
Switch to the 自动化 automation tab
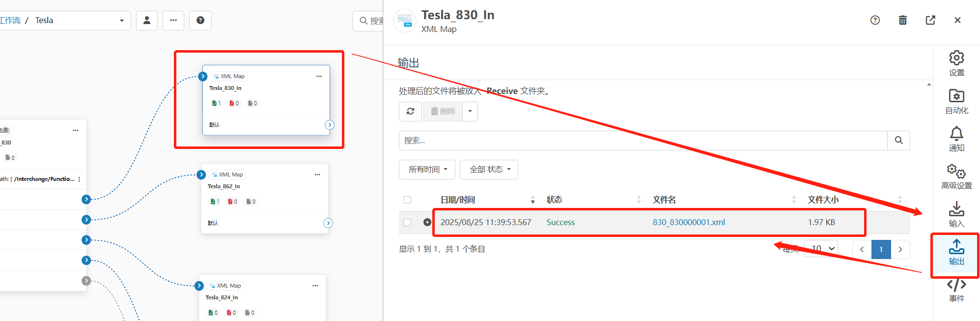(x=956, y=101)
